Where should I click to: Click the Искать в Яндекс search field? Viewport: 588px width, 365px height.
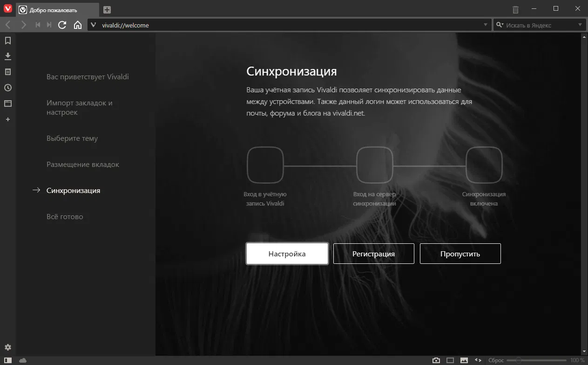(540, 25)
